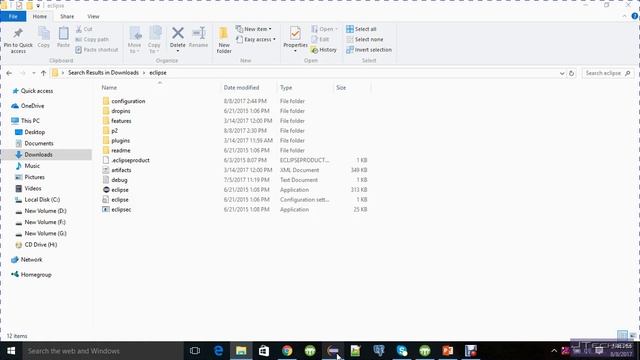Open recent locations dropdown arrow
Image resolution: width=640 pixels, height=360 pixels.
(x=33, y=73)
